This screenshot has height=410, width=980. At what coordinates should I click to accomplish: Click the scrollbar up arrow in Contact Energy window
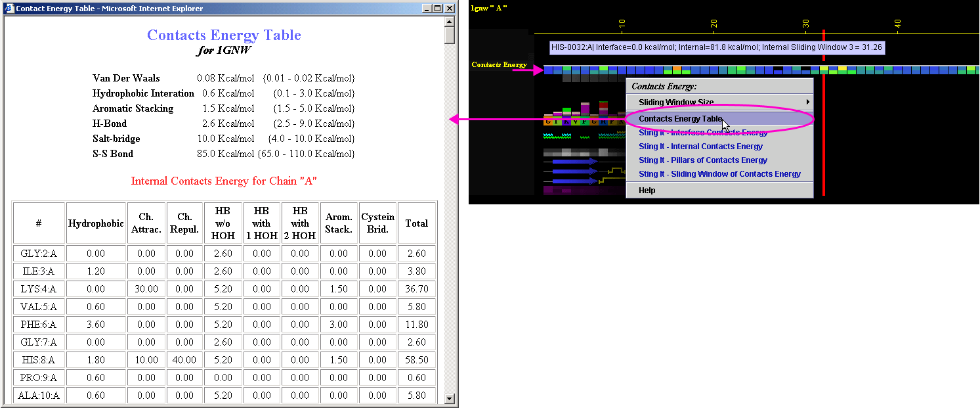pos(450,21)
